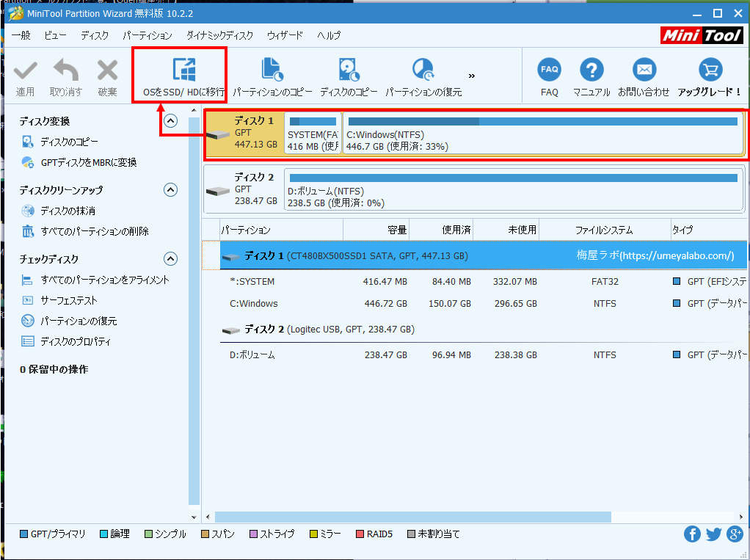Click the 使用済 column header
The height and width of the screenshot is (560, 750).
click(x=441, y=230)
